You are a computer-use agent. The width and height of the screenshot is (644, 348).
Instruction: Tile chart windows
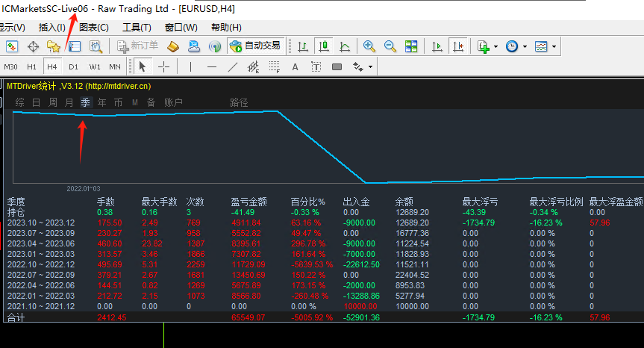(x=410, y=46)
